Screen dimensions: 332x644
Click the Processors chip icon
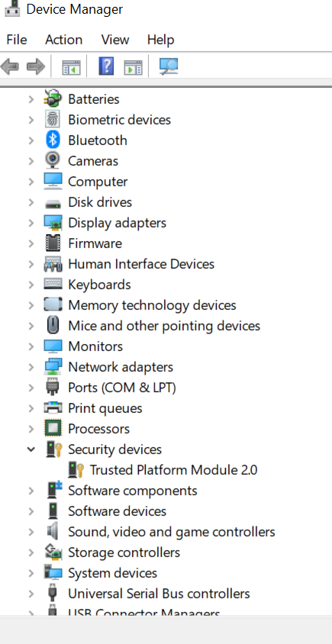(x=53, y=428)
